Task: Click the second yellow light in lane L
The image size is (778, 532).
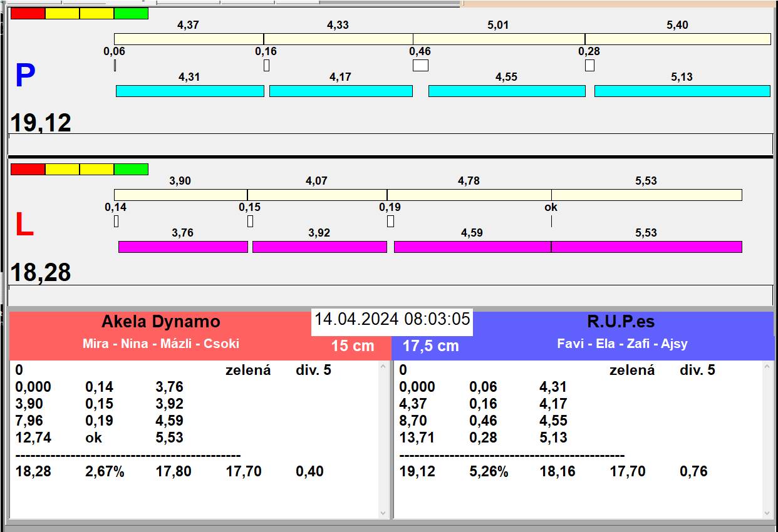Action: coord(97,169)
